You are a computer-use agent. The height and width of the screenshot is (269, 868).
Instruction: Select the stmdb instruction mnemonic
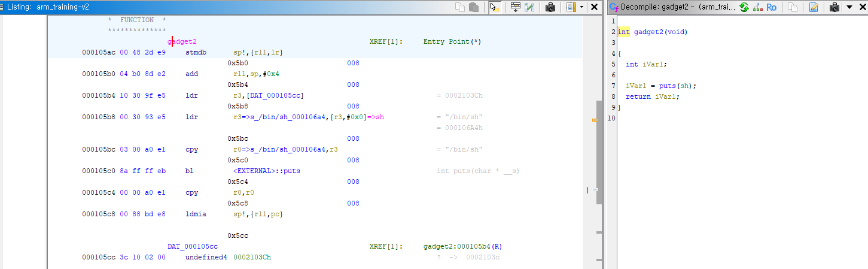[197, 53]
